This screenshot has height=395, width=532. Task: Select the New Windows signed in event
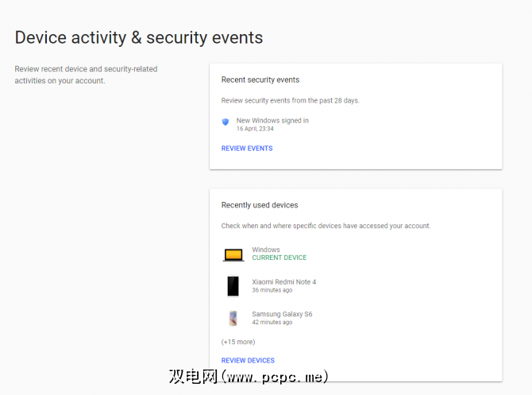(x=272, y=121)
